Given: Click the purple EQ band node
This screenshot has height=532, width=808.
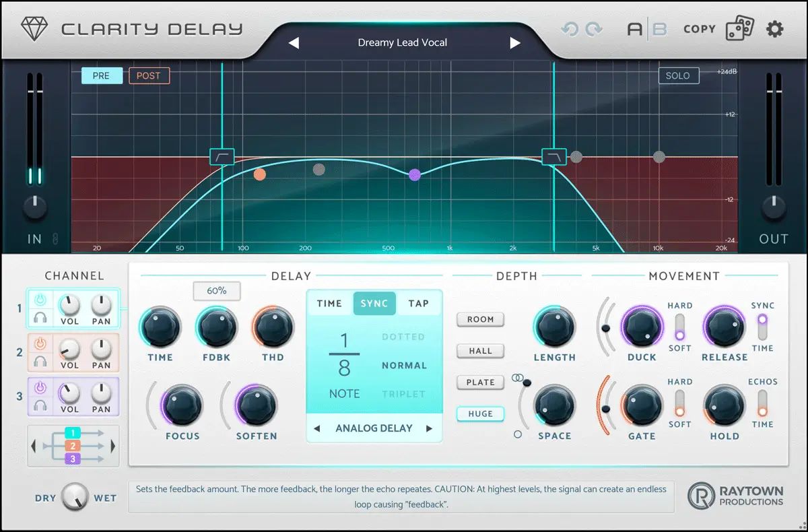Looking at the screenshot, I should coord(415,175).
